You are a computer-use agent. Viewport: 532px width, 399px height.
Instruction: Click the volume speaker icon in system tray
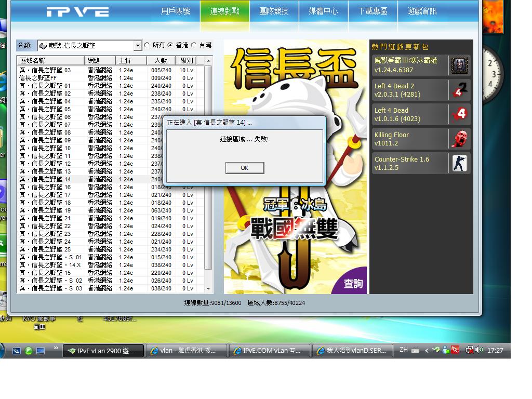(478, 350)
